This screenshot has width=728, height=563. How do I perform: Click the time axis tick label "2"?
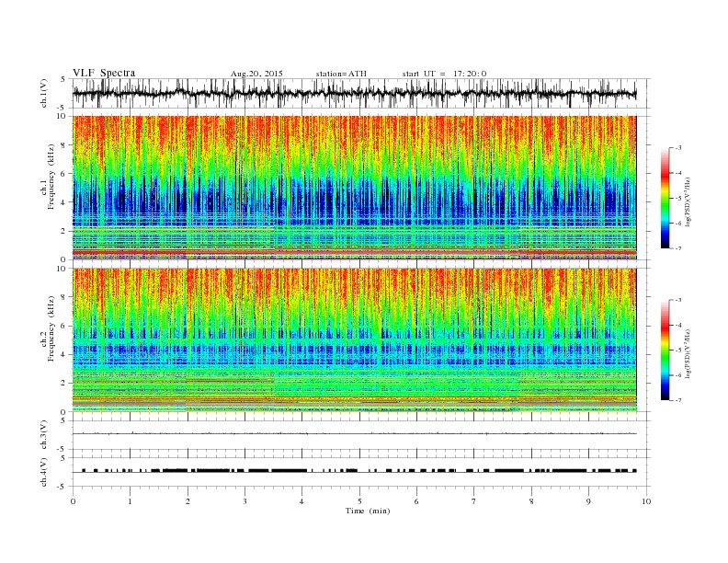(188, 501)
